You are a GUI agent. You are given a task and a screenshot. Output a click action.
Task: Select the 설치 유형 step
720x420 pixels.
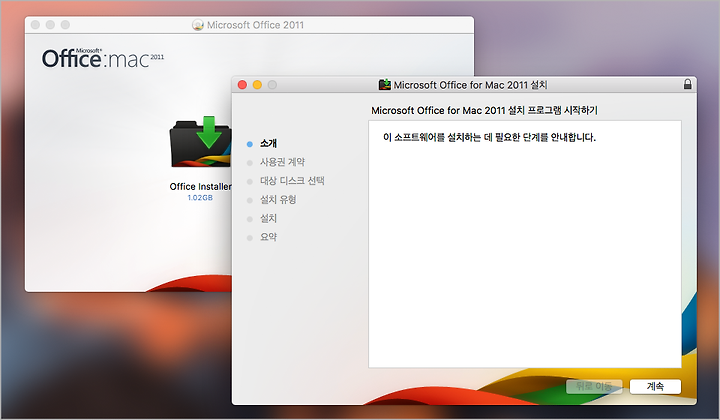click(278, 200)
